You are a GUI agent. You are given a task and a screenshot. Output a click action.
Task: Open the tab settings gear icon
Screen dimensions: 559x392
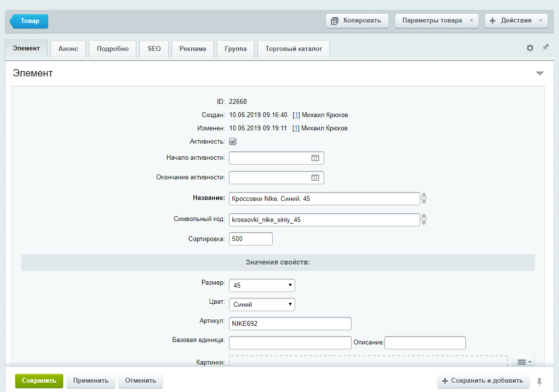click(x=530, y=48)
